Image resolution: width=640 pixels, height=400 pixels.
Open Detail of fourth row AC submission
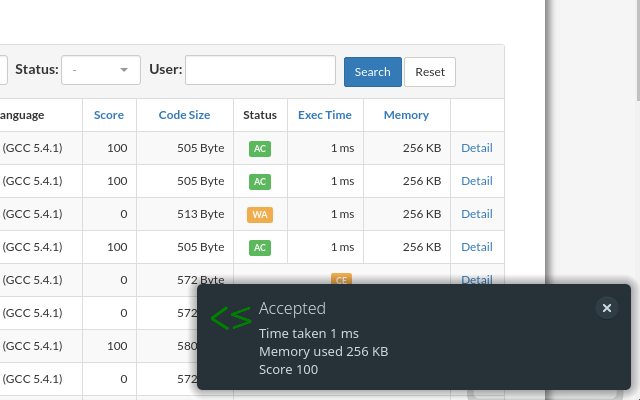tap(477, 247)
